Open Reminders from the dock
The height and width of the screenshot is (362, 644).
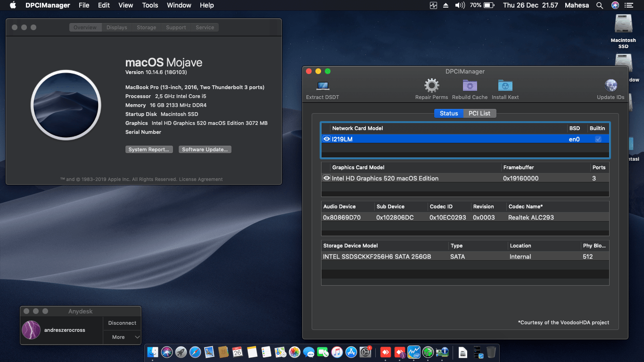click(266, 352)
